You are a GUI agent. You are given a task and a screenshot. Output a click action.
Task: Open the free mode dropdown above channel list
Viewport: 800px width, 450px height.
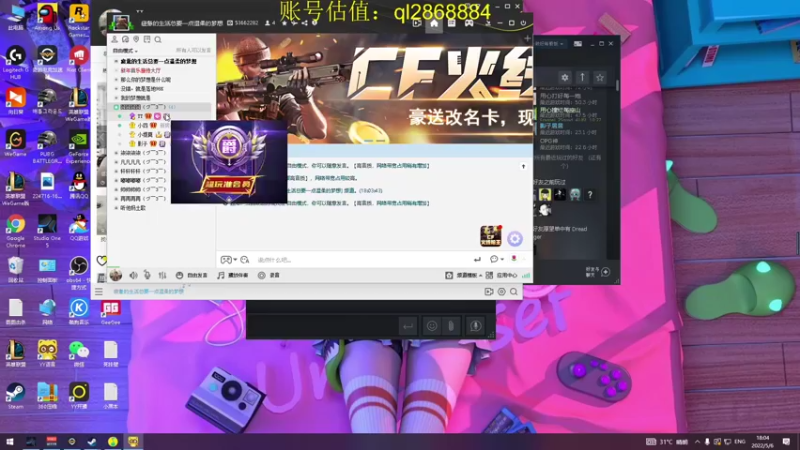pyautogui.click(x=125, y=51)
